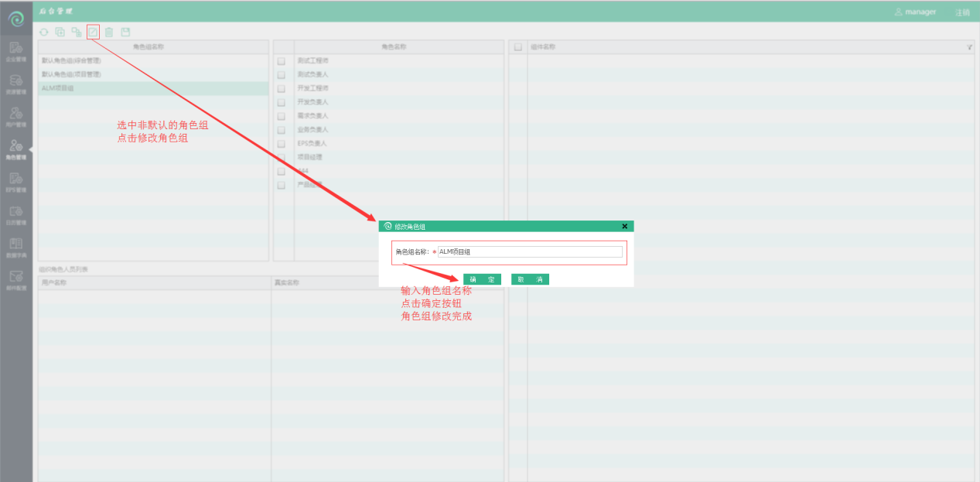Screen dimensions: 980x482
Task: Check the 测试负责人 role checkbox
Action: [282, 74]
